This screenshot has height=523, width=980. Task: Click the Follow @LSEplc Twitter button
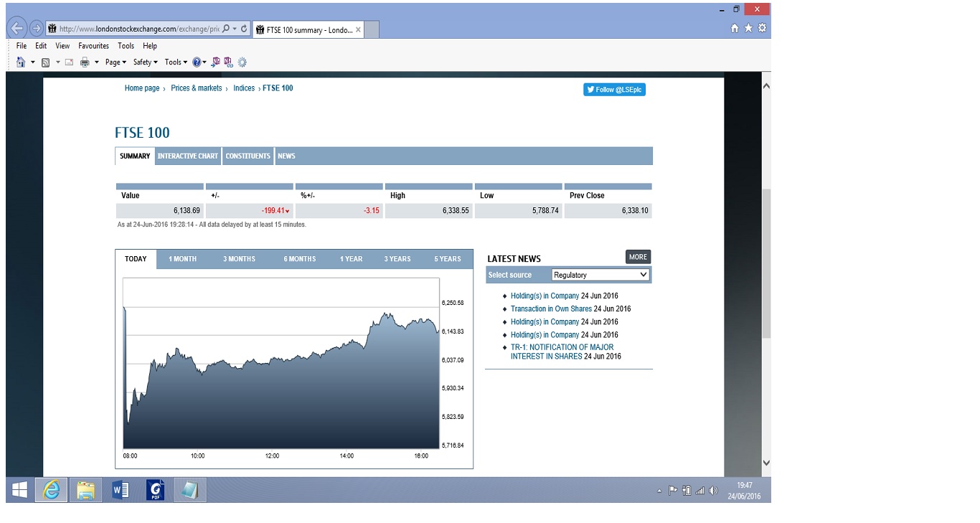[614, 90]
